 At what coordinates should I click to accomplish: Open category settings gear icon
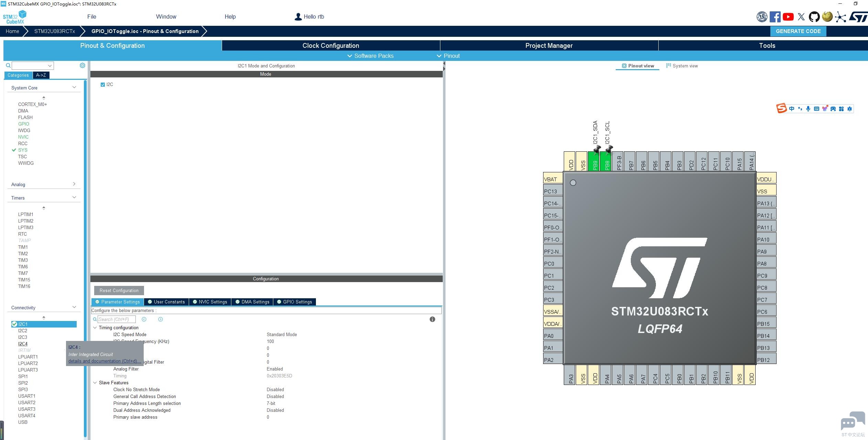[83, 65]
